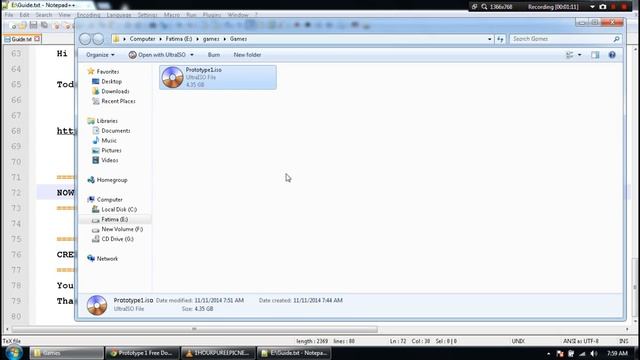Switch to Prototype 1 Free Do... taskbar item
The height and width of the screenshot is (360, 640).
(142, 353)
